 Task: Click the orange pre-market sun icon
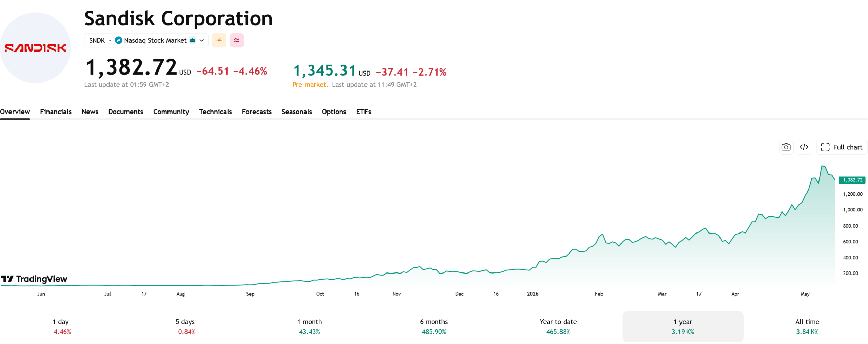pyautogui.click(x=219, y=40)
